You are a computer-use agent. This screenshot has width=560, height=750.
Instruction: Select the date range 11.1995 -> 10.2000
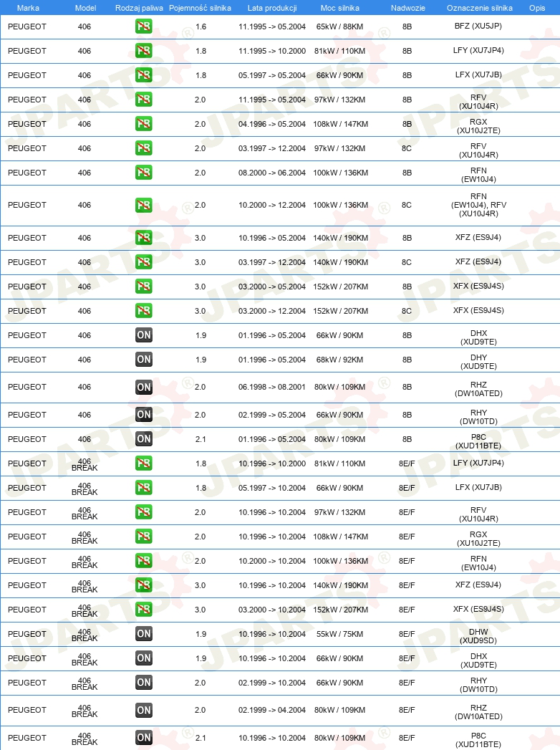(x=272, y=51)
